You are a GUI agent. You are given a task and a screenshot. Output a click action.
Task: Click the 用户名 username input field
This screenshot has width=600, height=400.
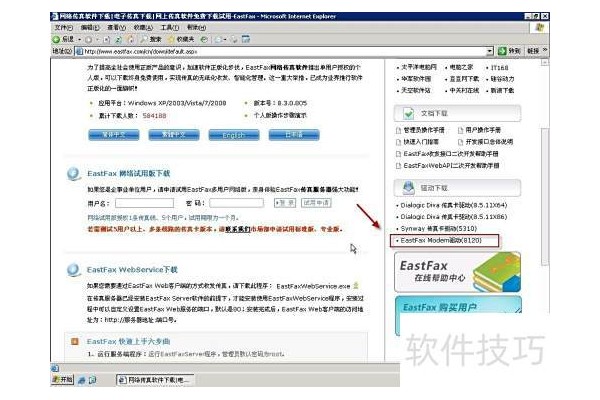144,203
